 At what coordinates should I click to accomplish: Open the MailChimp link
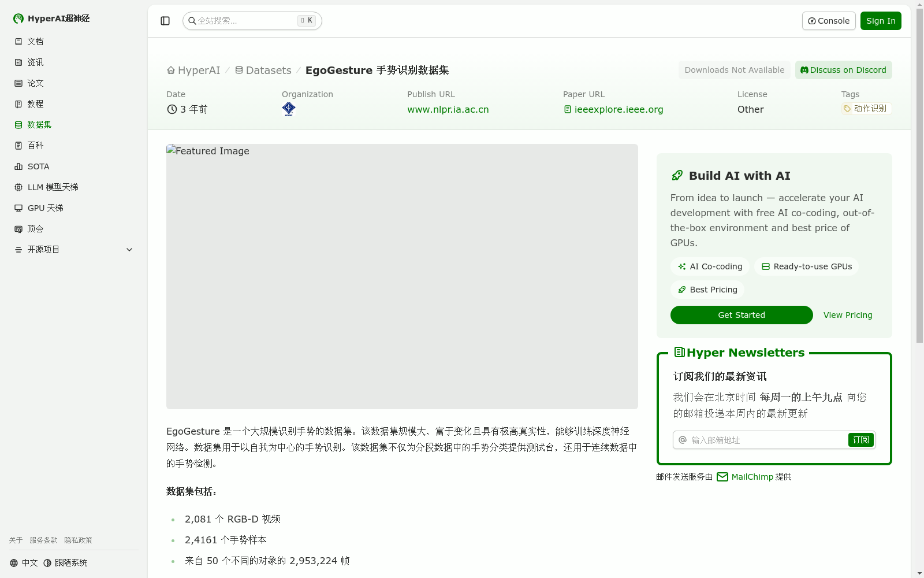tap(752, 477)
